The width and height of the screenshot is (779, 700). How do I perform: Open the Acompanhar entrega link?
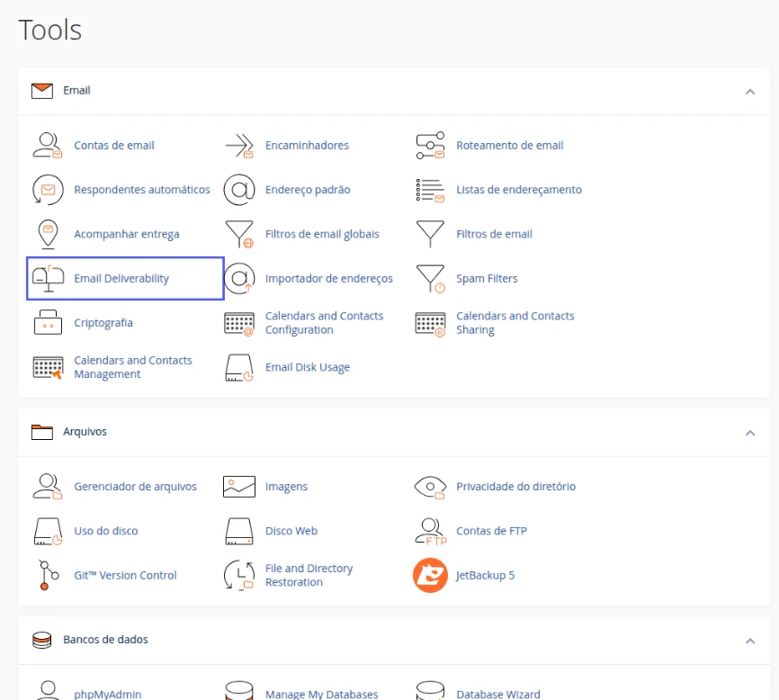point(127,234)
